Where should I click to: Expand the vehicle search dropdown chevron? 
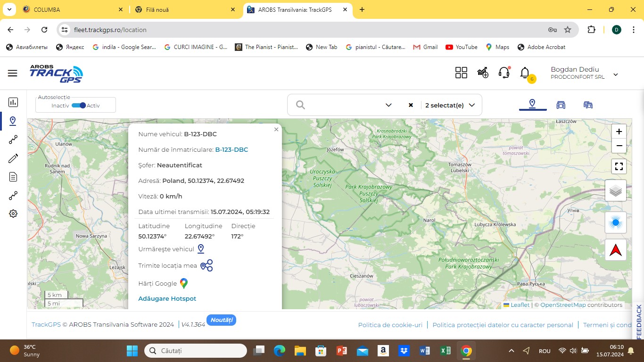pyautogui.click(x=388, y=105)
